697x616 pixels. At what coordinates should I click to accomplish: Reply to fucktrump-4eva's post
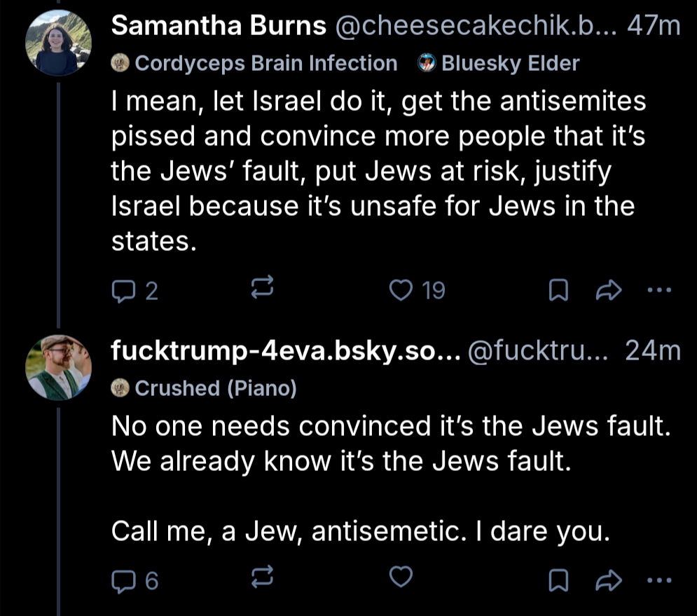point(124,579)
